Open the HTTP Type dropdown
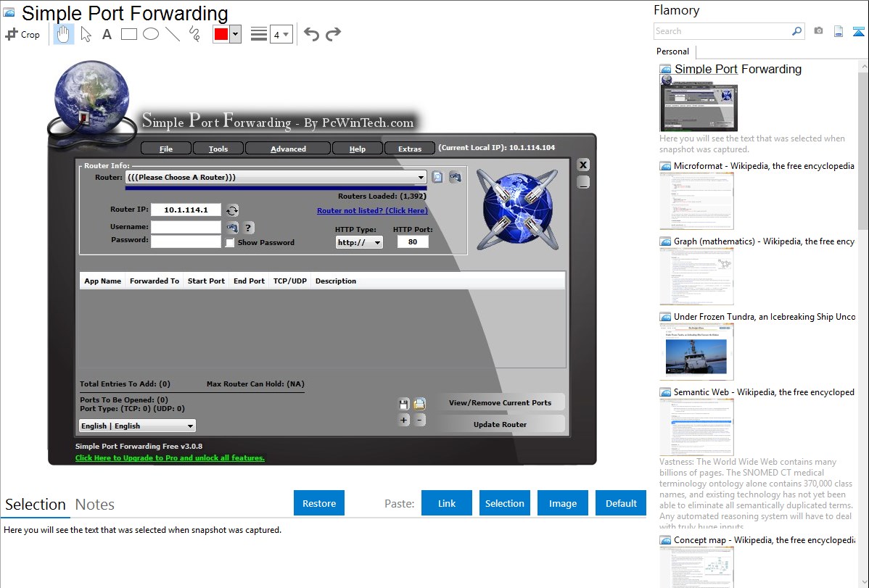Screen dimensions: 869x588 [x=359, y=242]
